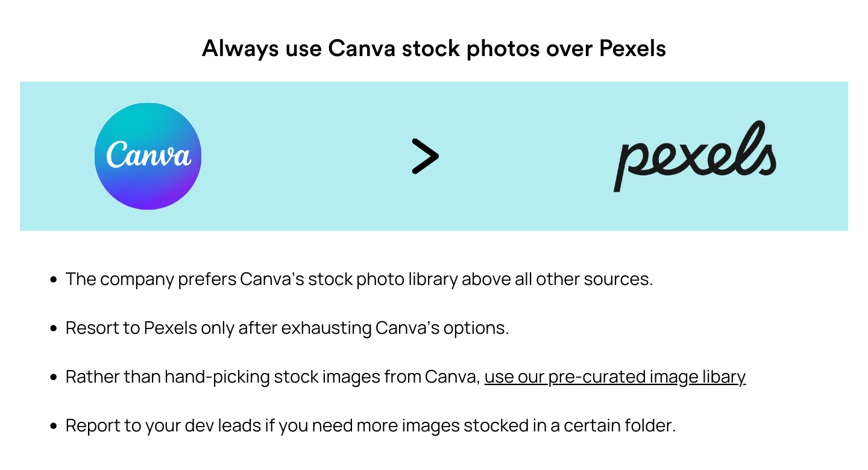Open the pre-curated image library link
The image size is (868, 470).
pyautogui.click(x=615, y=377)
